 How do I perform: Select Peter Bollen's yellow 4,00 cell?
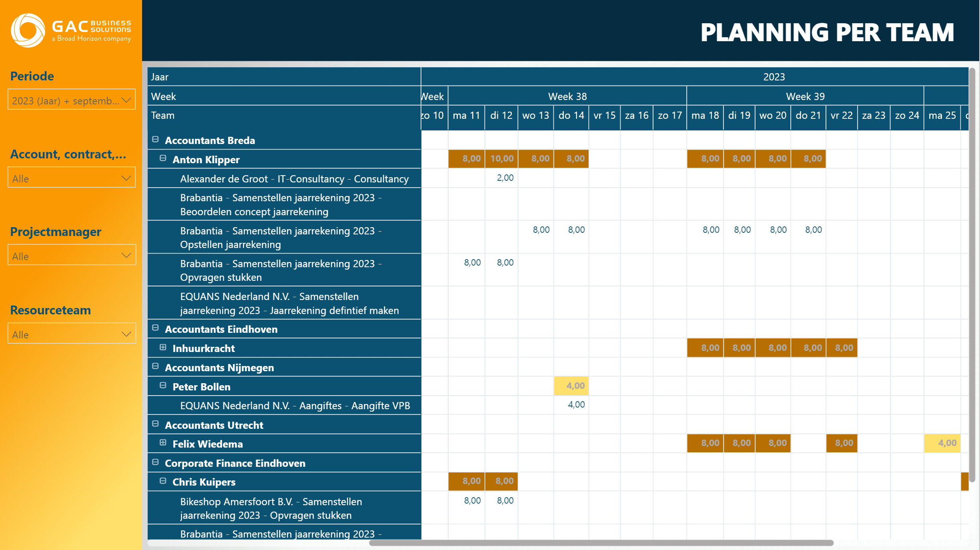click(x=571, y=386)
